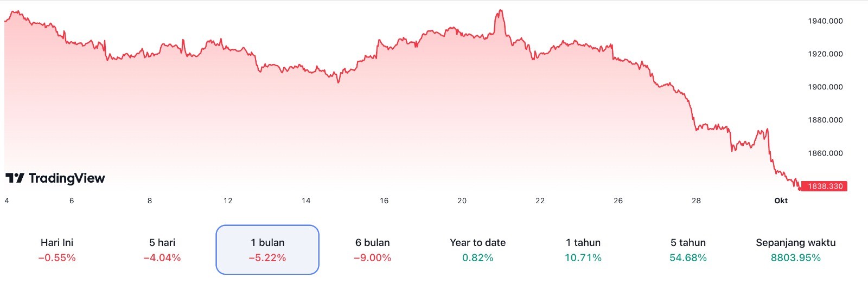
Task: Select the 5 hari time range
Action: (162, 250)
